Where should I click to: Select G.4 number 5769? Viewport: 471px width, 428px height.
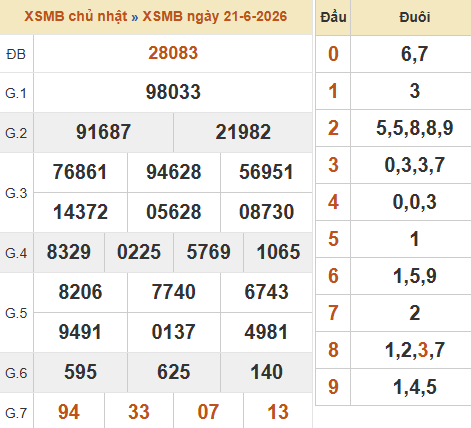[209, 252]
